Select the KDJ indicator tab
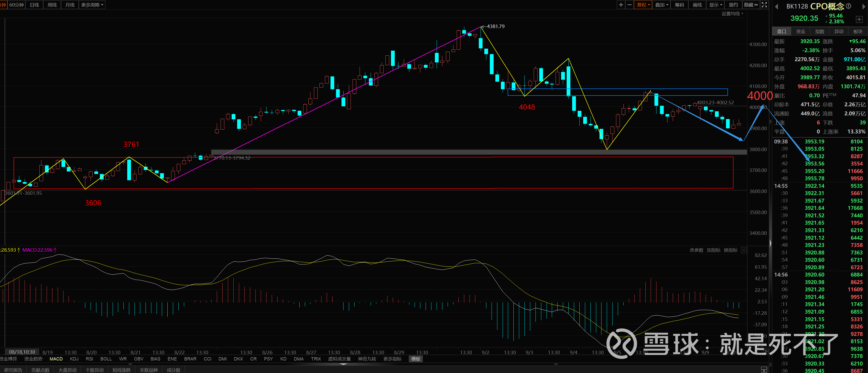This screenshot has height=373, width=868. 74,359
